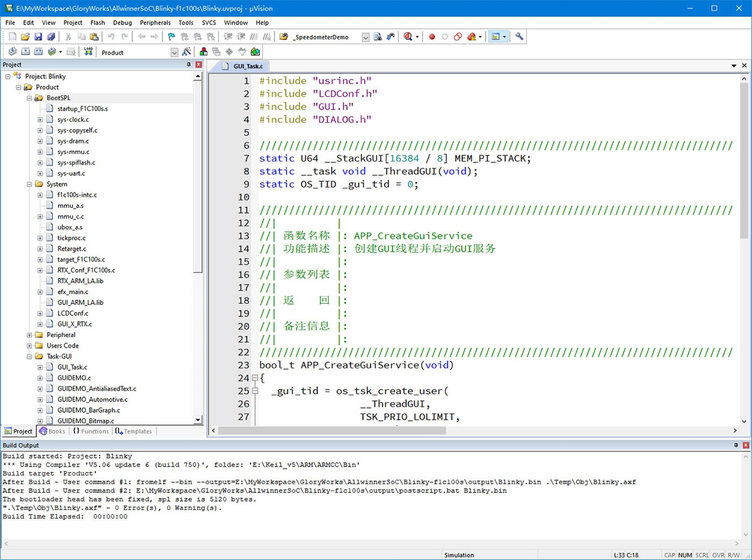
Task: Toggle code folding at line 24
Action: tap(254, 378)
